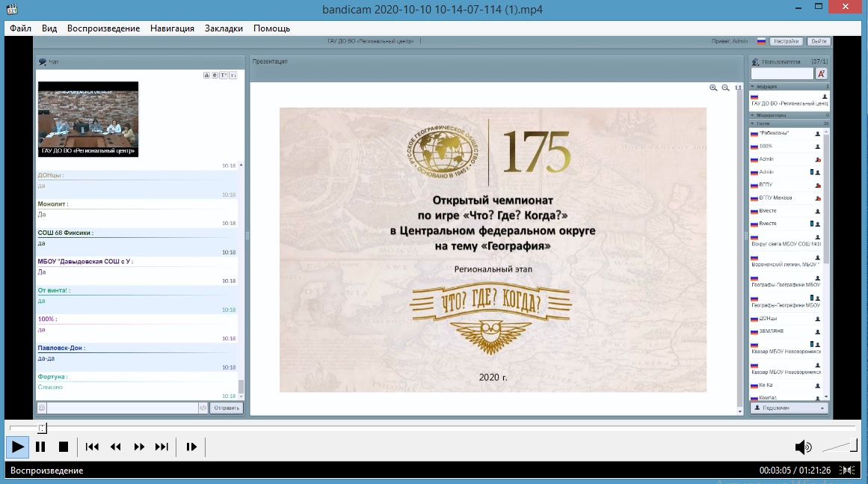This screenshot has height=484, width=868.
Task: Click person icon beside ЗЕМЛЯНЕ
Action: (818, 331)
